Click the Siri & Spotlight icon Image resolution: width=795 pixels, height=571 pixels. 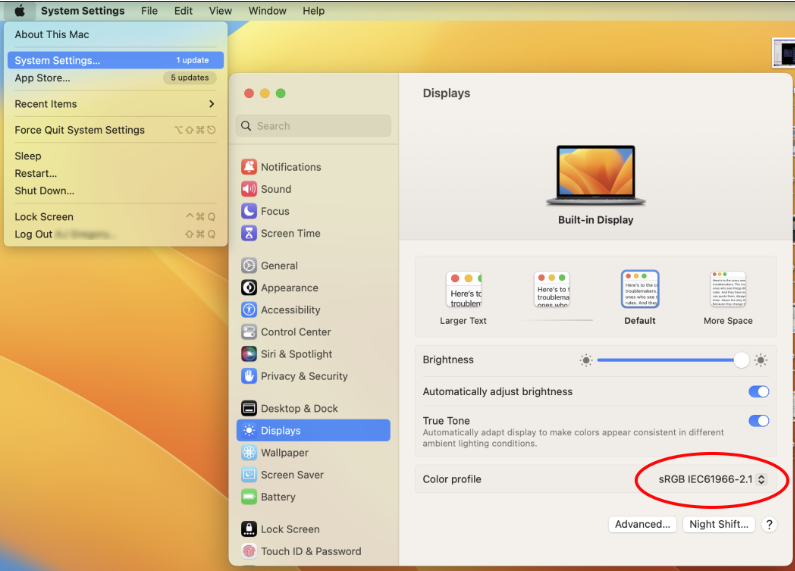248,354
